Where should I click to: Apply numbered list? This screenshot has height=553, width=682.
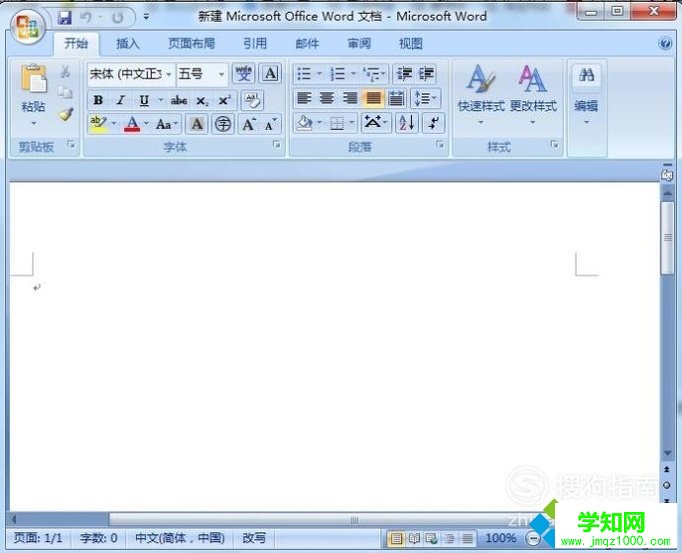338,74
